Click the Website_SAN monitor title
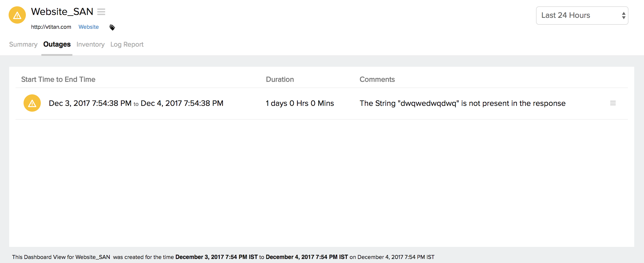644x263 pixels. click(62, 12)
